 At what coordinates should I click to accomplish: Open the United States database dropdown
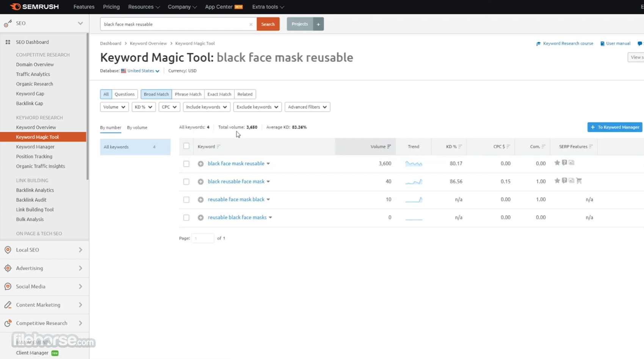tap(143, 71)
